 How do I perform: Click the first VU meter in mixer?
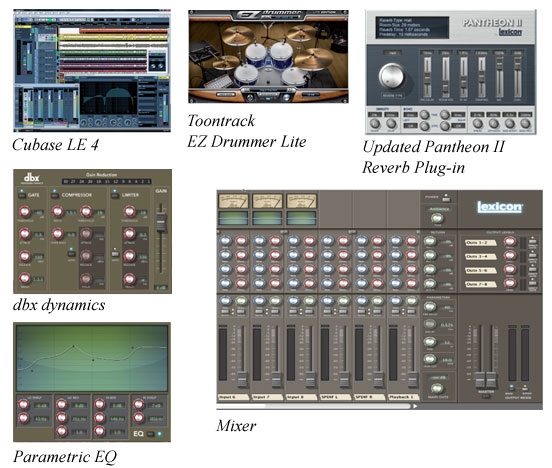pyautogui.click(x=233, y=201)
